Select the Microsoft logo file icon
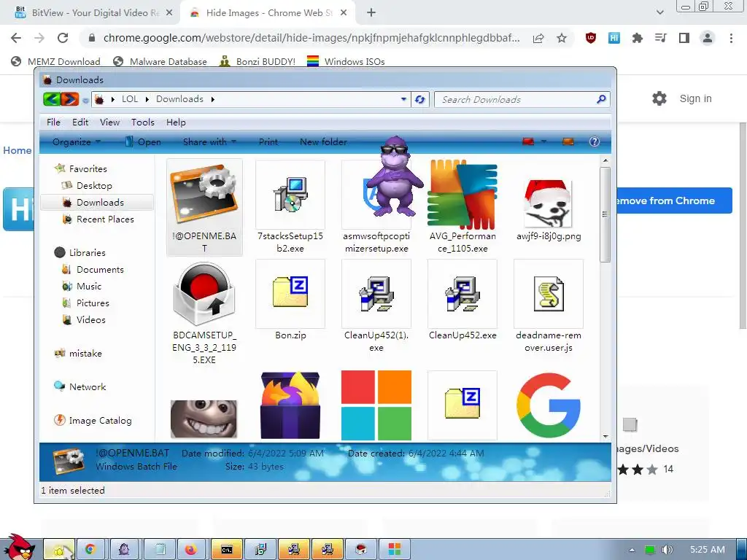747x560 pixels. coord(376,405)
